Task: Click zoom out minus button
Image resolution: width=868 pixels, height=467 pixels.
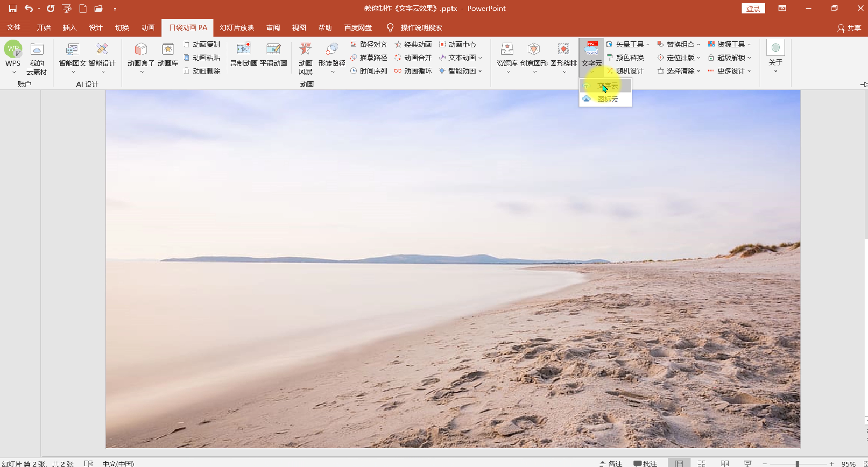Action: (x=765, y=464)
